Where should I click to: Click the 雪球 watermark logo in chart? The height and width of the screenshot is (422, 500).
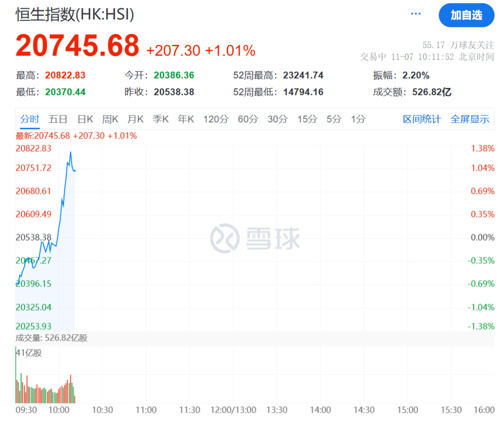(x=255, y=238)
